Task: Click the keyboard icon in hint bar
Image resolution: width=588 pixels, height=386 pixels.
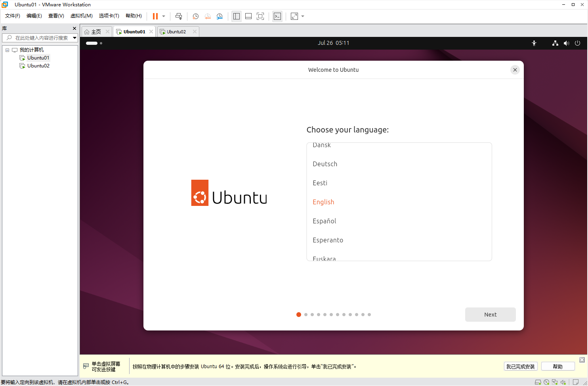Action: pos(86,366)
